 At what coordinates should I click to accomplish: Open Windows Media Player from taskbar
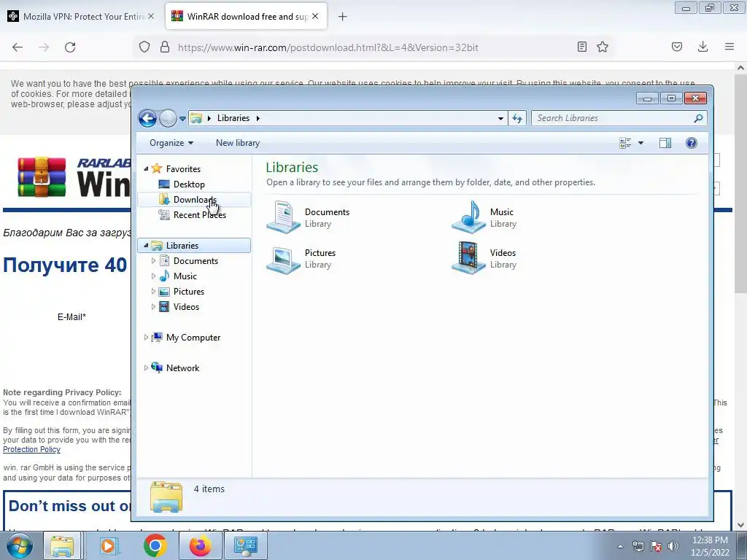point(109,545)
